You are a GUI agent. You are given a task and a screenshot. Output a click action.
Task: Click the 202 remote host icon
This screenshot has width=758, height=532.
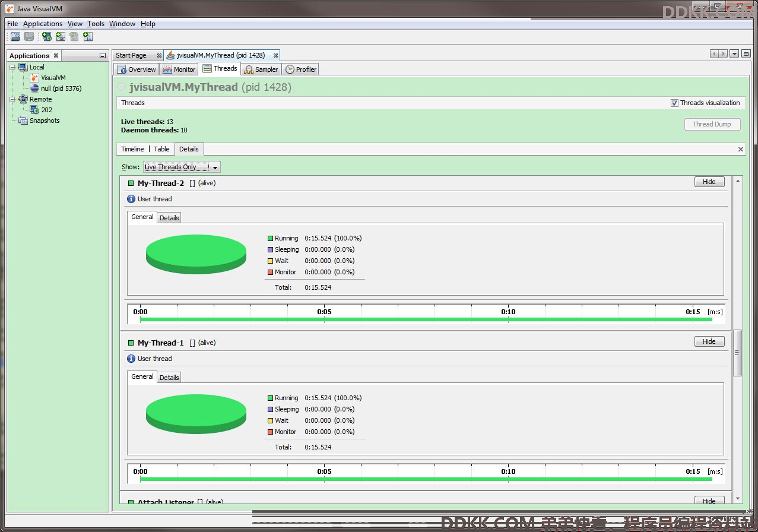click(x=34, y=110)
